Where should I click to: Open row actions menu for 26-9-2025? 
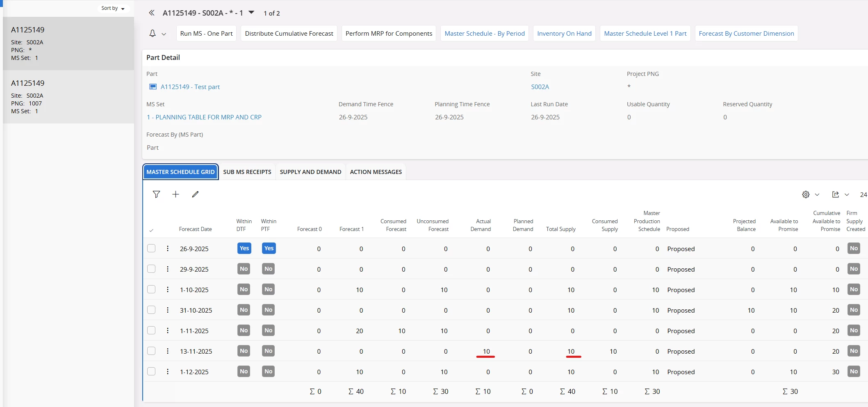pyautogui.click(x=168, y=249)
